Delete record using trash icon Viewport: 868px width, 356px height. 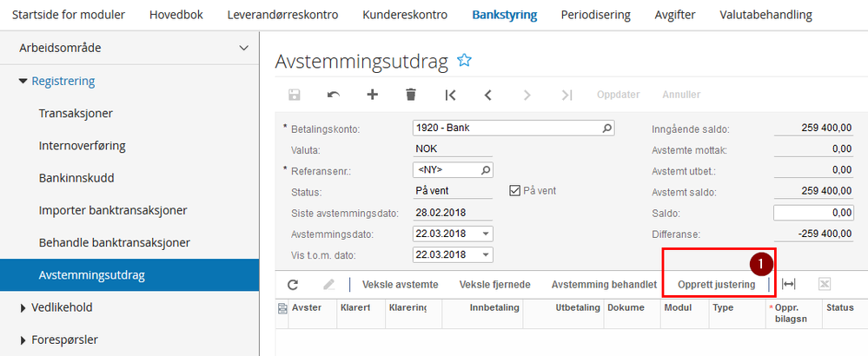click(411, 95)
